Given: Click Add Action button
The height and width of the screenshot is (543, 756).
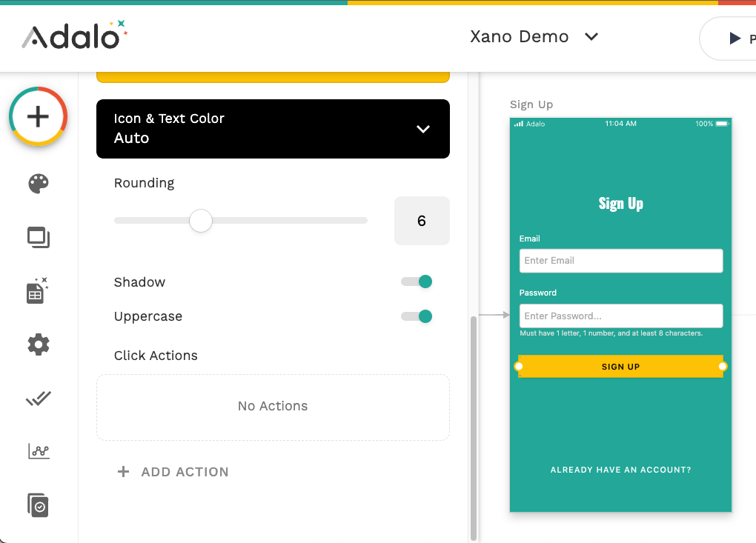Looking at the screenshot, I should [173, 472].
